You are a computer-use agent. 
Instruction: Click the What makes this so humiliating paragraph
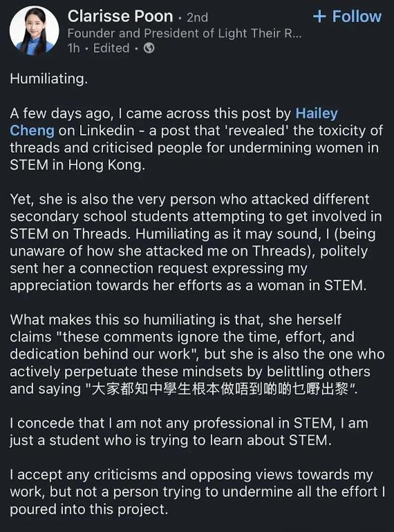(x=197, y=354)
